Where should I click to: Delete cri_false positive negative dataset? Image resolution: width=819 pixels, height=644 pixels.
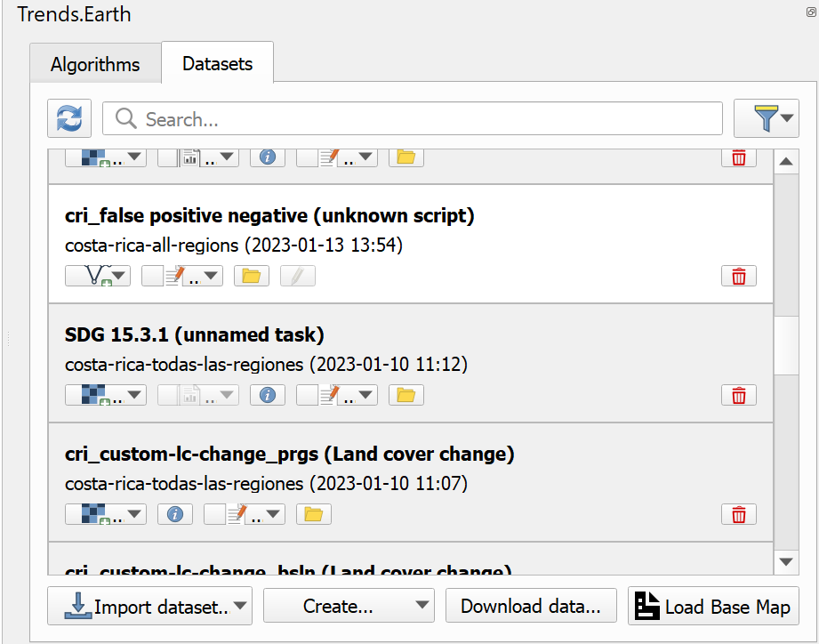738,276
